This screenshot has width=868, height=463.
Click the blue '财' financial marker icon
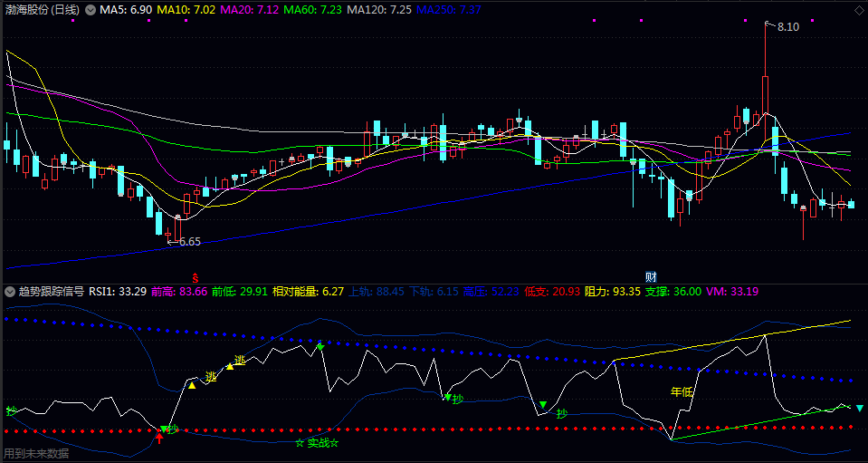[650, 275]
